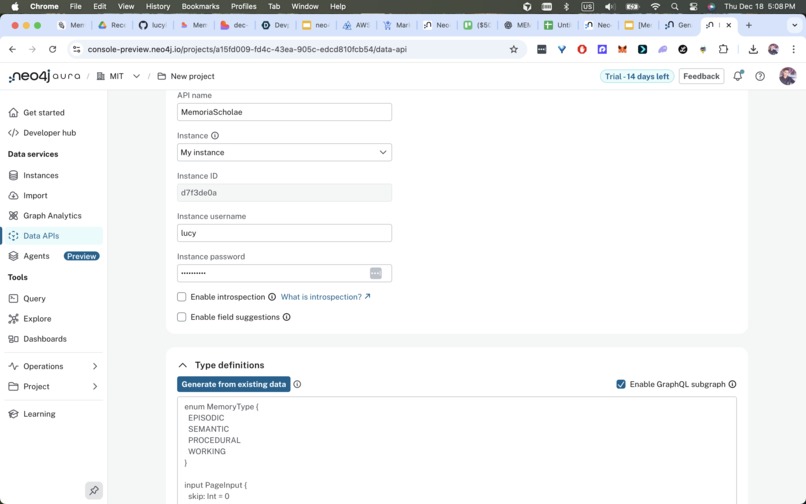Show info for Enable GraphQL subgraph
The image size is (806, 504).
click(732, 384)
